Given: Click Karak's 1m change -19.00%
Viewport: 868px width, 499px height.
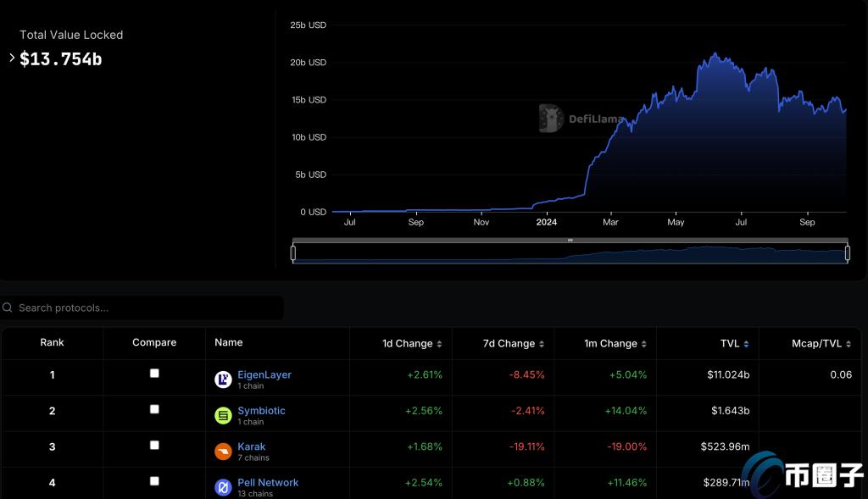Looking at the screenshot, I should (626, 446).
